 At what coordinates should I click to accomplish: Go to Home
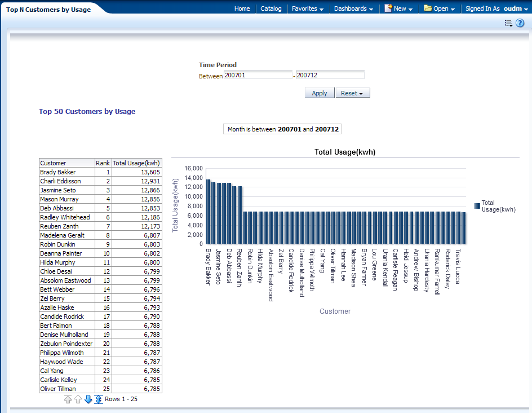[242, 8]
